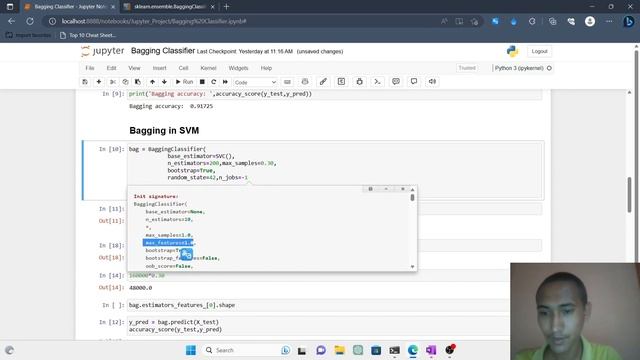Click the link-shaped icon in the notebook toolbar
Image resolution: width=640 pixels, height=360 pixels.
click(323, 82)
